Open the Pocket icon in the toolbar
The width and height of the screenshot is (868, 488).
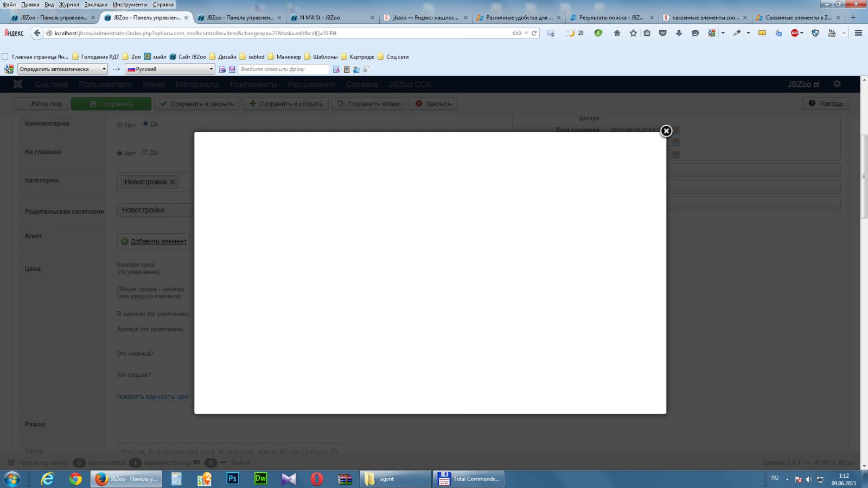click(x=662, y=33)
